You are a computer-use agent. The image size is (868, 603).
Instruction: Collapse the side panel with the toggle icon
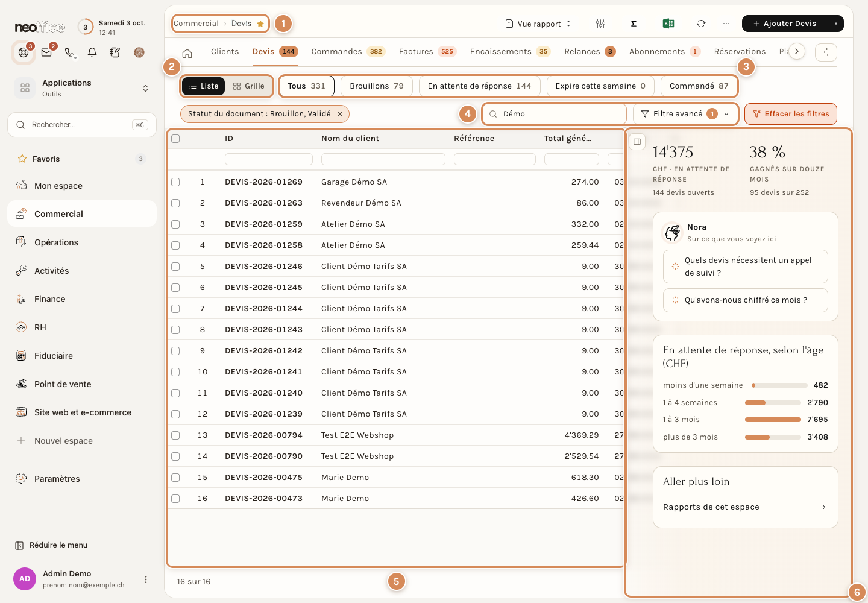coord(637,142)
